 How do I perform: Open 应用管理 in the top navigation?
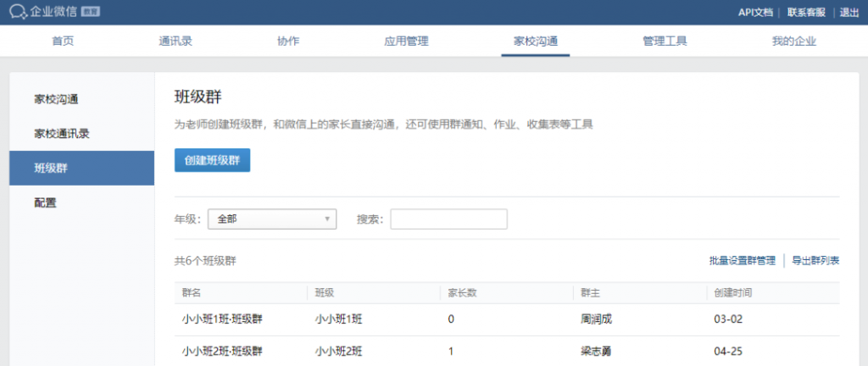[x=406, y=42]
